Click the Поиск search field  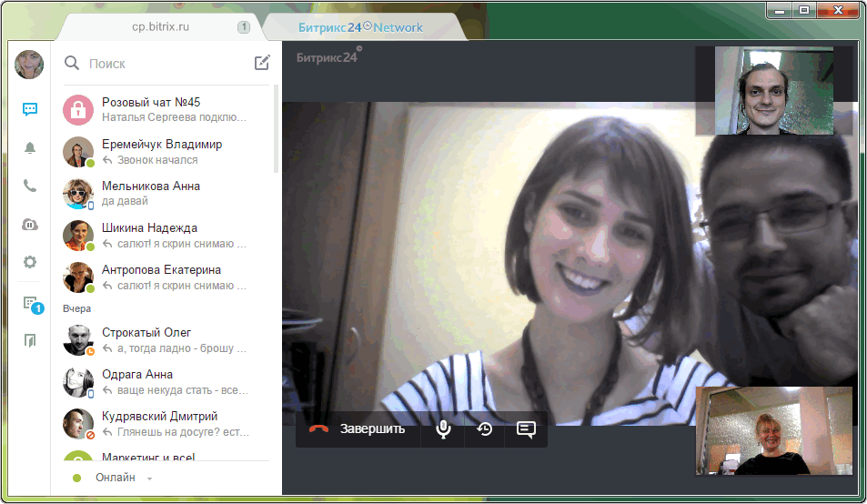(166, 64)
